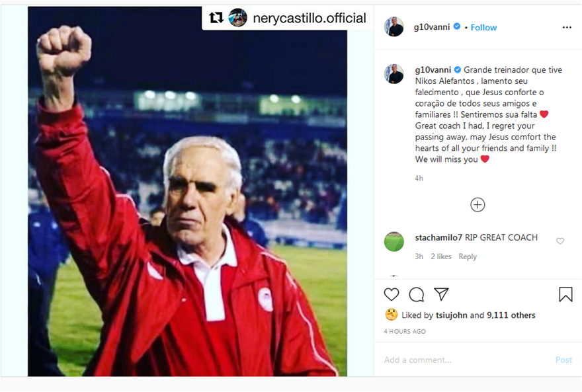
Task: Follow the g10vanni account
Action: [x=483, y=28]
